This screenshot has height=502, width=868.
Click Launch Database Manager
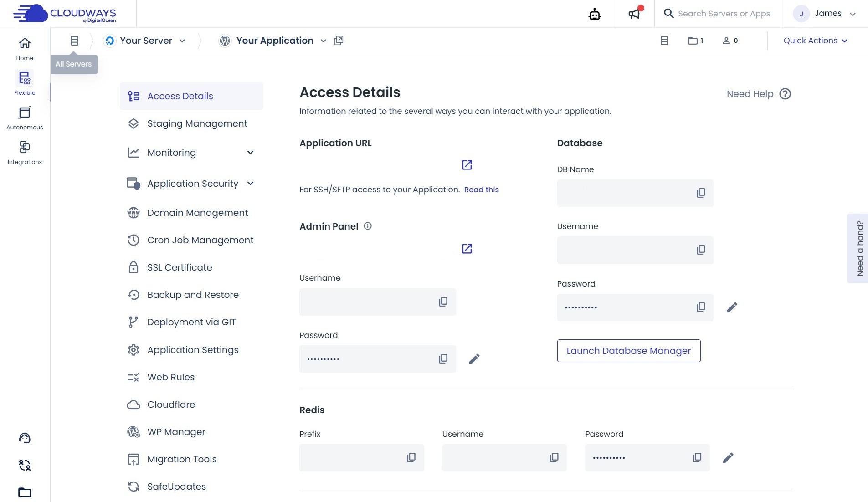tap(629, 351)
